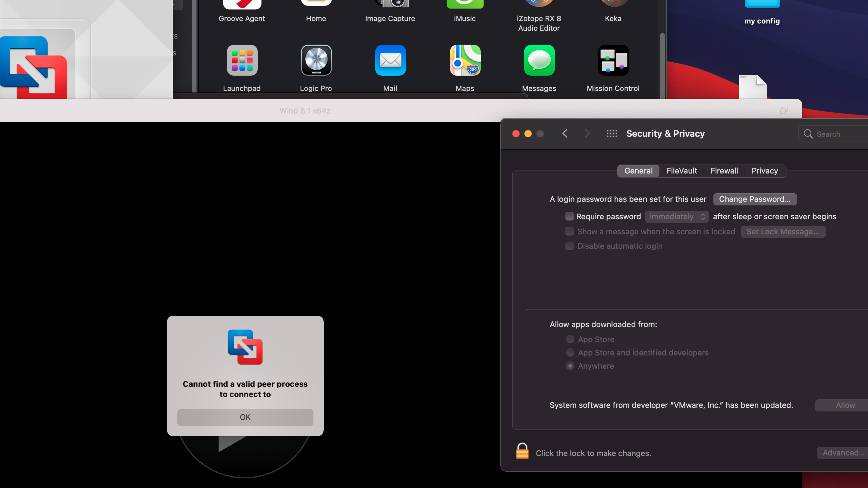The height and width of the screenshot is (488, 868).
Task: Open the immediately delay dropdown
Action: 677,217
